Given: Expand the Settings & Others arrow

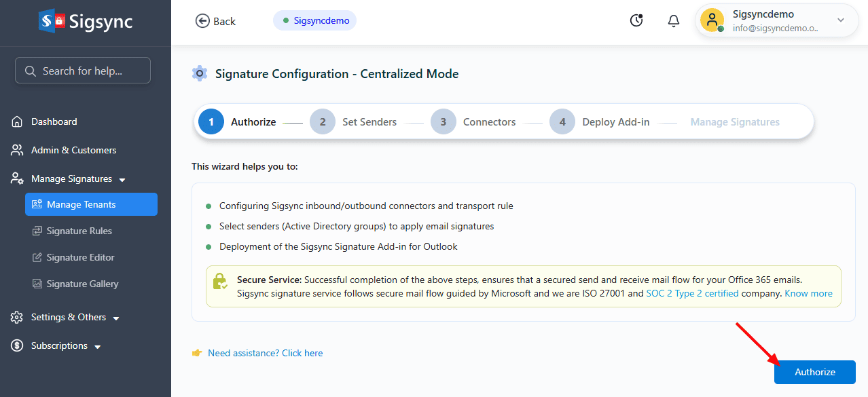Looking at the screenshot, I should coord(116,318).
